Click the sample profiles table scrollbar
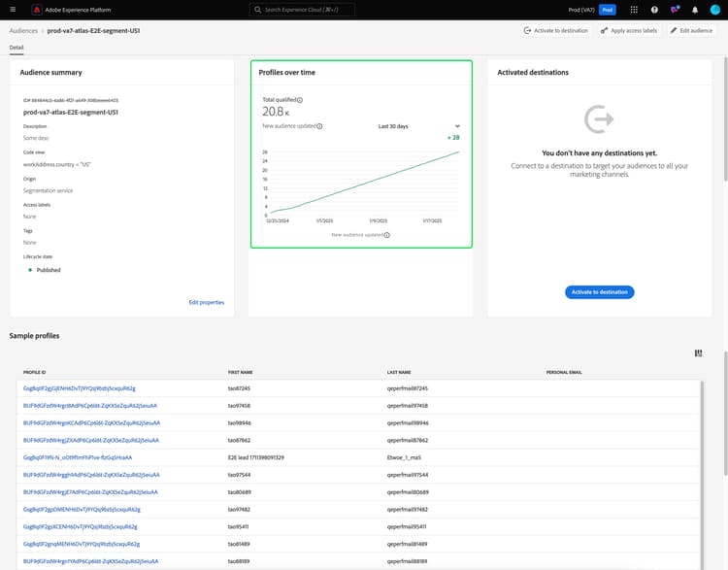Screen dimensions: 728x570 [x=702, y=474]
